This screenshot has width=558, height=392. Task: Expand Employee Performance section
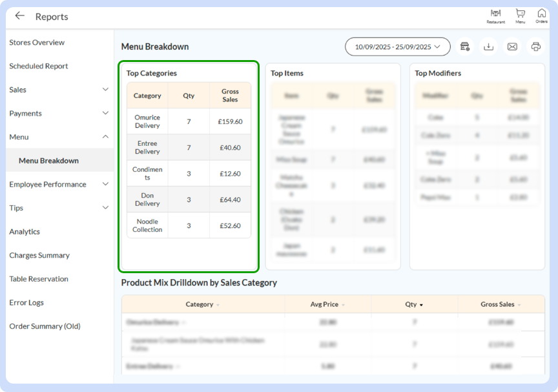tap(105, 184)
